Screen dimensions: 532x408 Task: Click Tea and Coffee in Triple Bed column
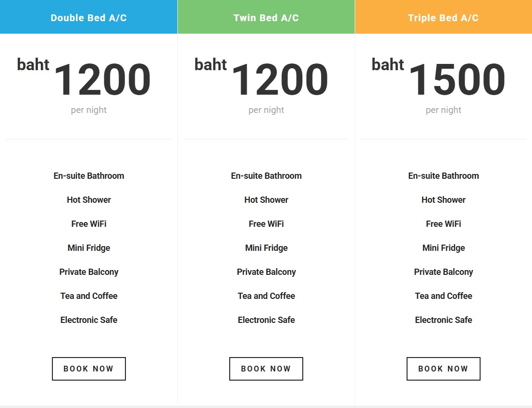(x=444, y=296)
